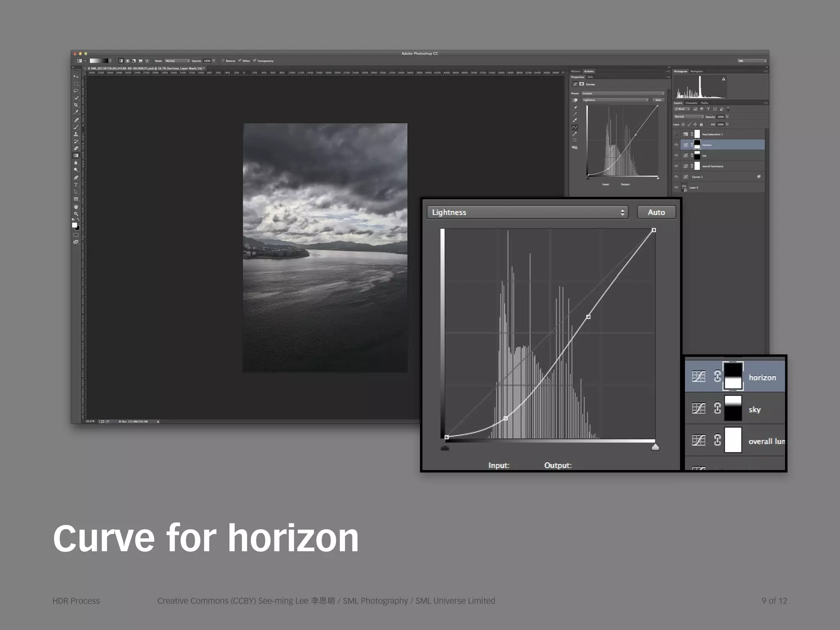Open the layer Kind filter dropdown
Image resolution: width=840 pixels, height=630 pixels.
[x=682, y=109]
